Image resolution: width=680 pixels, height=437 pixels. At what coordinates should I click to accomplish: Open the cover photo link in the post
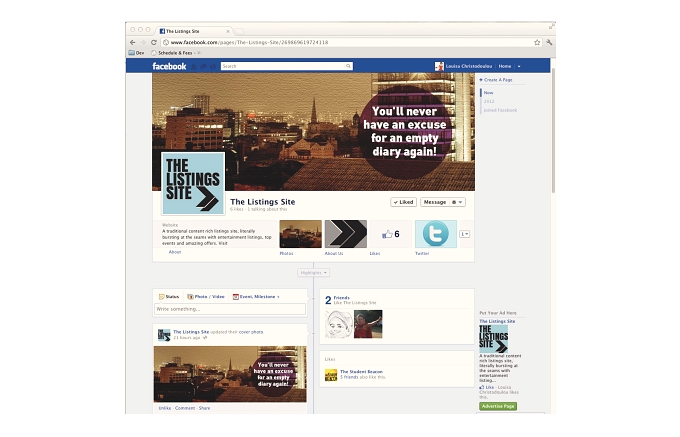click(x=251, y=332)
